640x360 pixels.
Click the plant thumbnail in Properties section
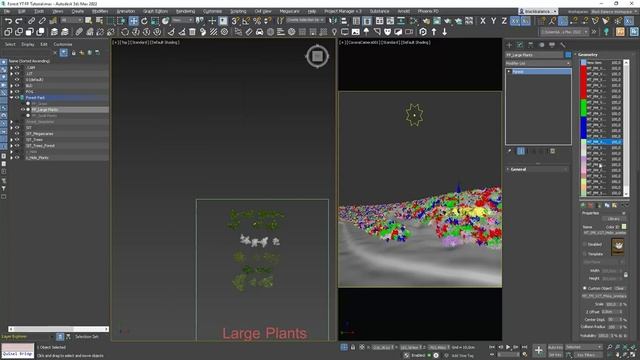618,246
